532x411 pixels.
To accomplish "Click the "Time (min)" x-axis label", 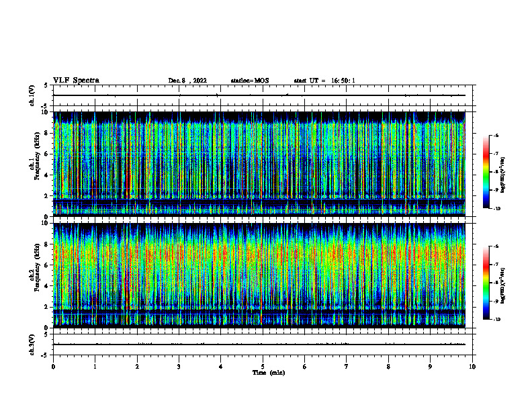I will point(269,373).
